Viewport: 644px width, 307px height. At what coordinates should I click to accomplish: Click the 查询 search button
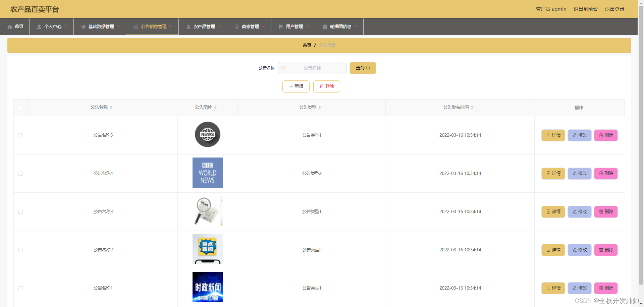[363, 68]
